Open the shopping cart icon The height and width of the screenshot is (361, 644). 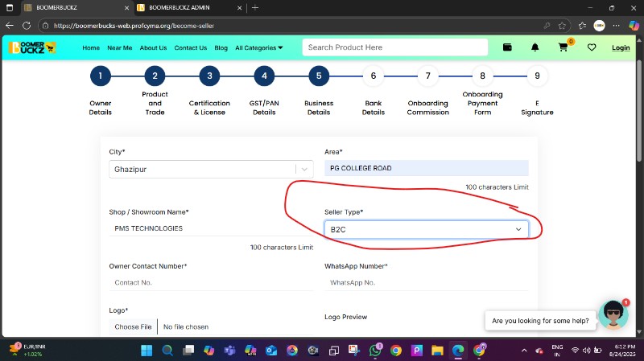click(x=563, y=47)
